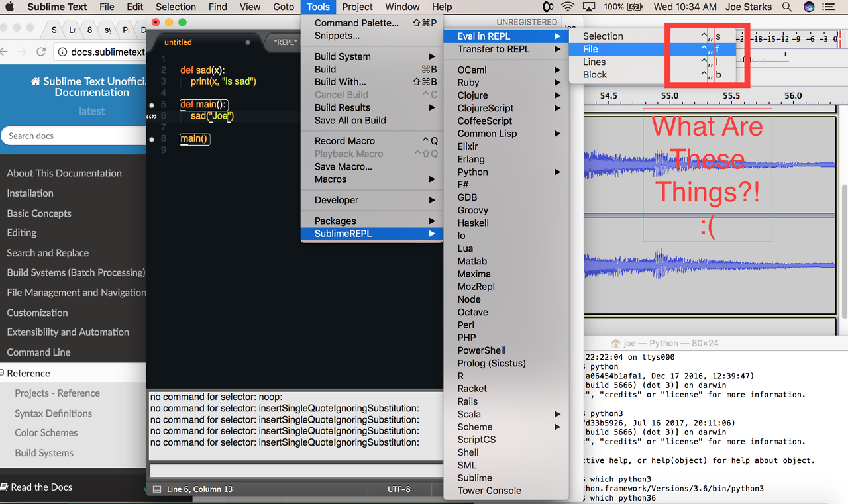848x504 pixels.
Task: Open Syntax Definitions reference link
Action: pyautogui.click(x=54, y=413)
